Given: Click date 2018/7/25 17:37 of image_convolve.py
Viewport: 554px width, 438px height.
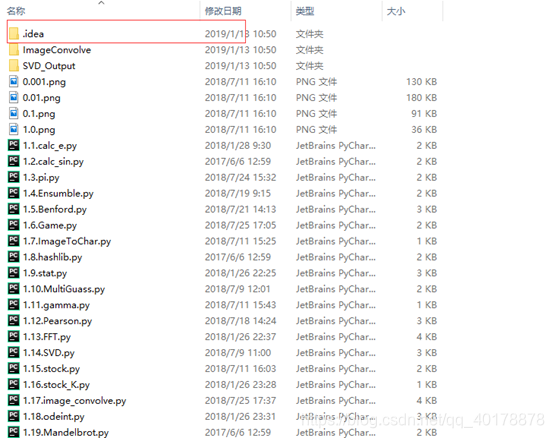Looking at the screenshot, I should [x=240, y=401].
